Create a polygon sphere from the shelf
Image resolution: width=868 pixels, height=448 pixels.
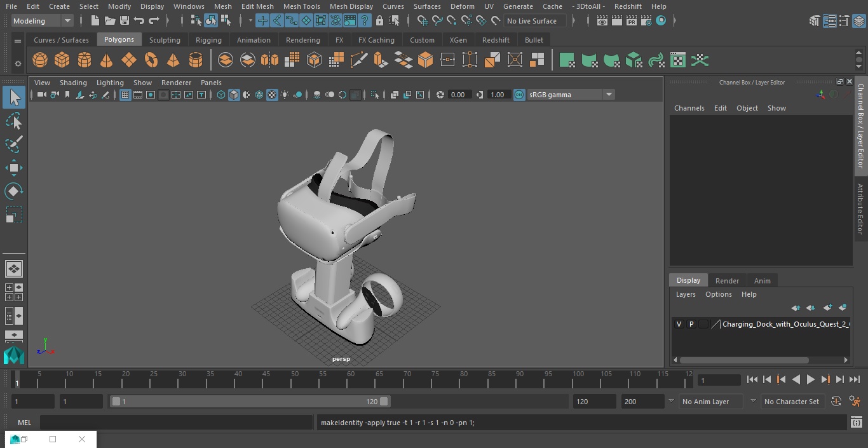40,60
